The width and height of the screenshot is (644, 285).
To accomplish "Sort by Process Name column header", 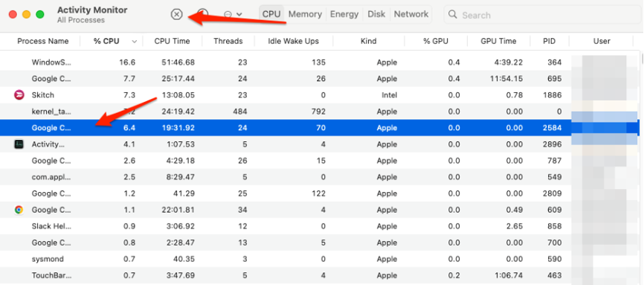I will pyautogui.click(x=42, y=41).
